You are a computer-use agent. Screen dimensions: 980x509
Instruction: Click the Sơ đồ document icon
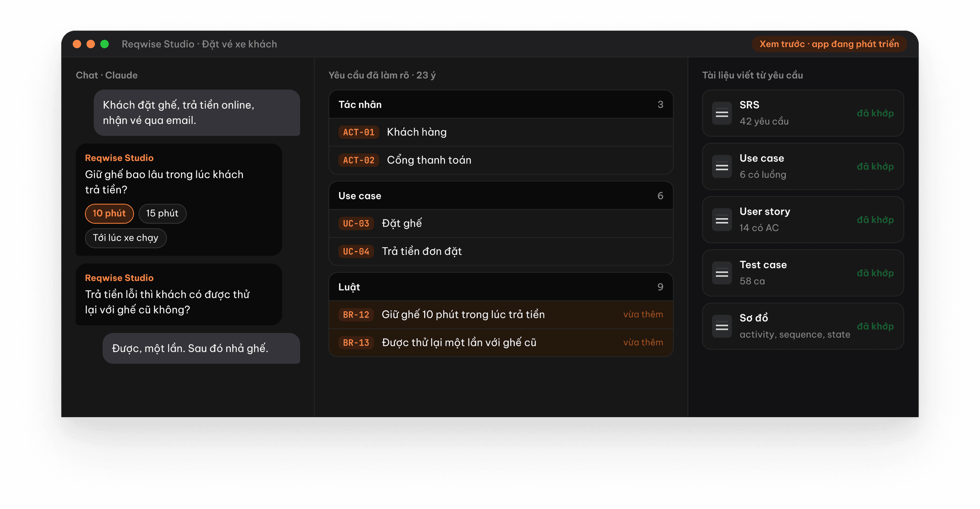722,326
